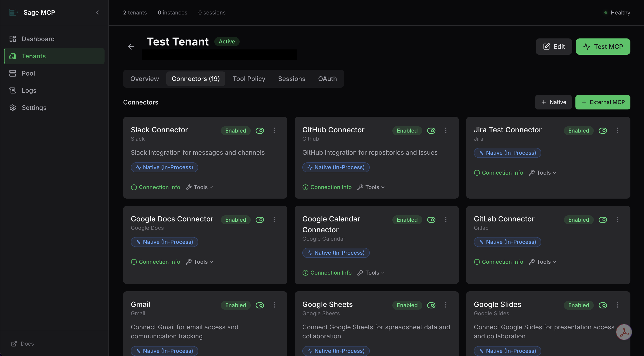Toggle the Jira Test Connector eye switch
The width and height of the screenshot is (644, 356).
pos(603,131)
